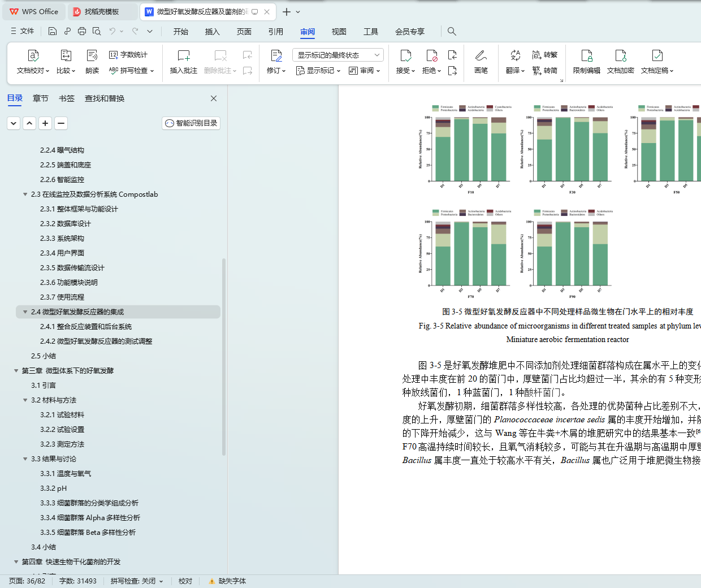This screenshot has height=588, width=701.
Task: Open the 审阅 pane dropdown in ribbon
Action: coord(365,71)
